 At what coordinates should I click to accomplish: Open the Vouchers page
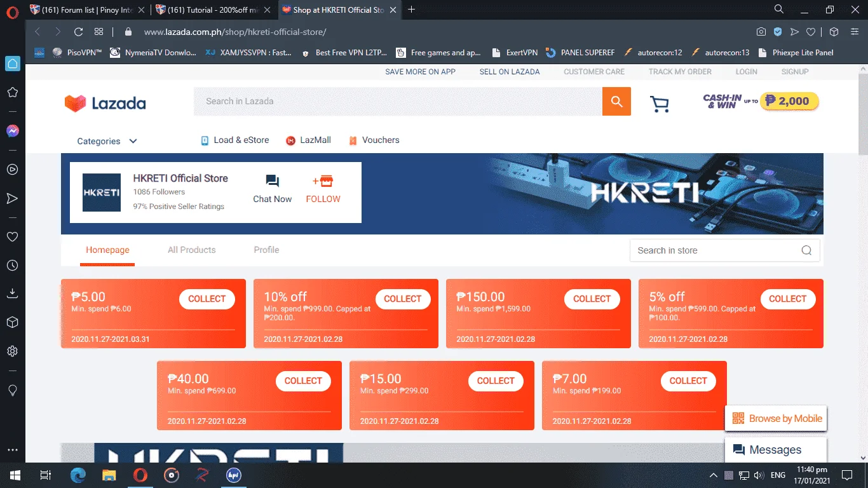pos(374,140)
